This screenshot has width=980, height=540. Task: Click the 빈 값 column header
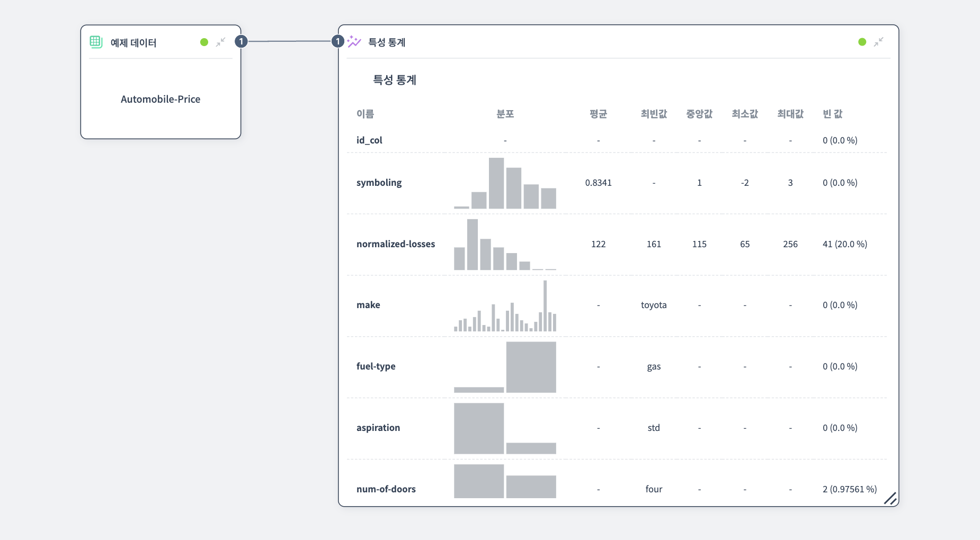coord(832,114)
